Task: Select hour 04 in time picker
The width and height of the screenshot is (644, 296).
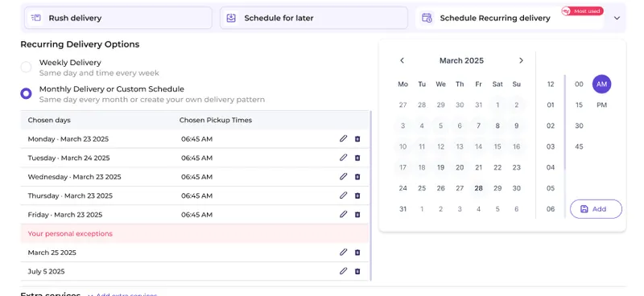Action: coord(551,167)
